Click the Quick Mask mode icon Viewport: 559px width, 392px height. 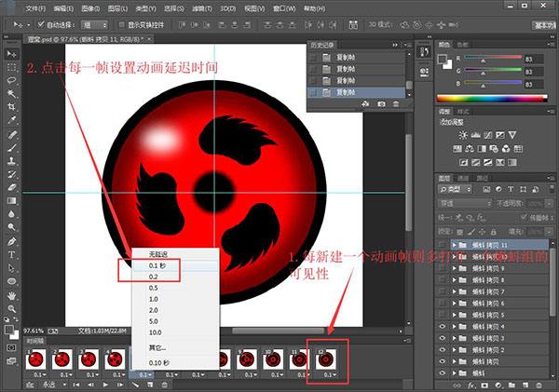tap(11, 347)
